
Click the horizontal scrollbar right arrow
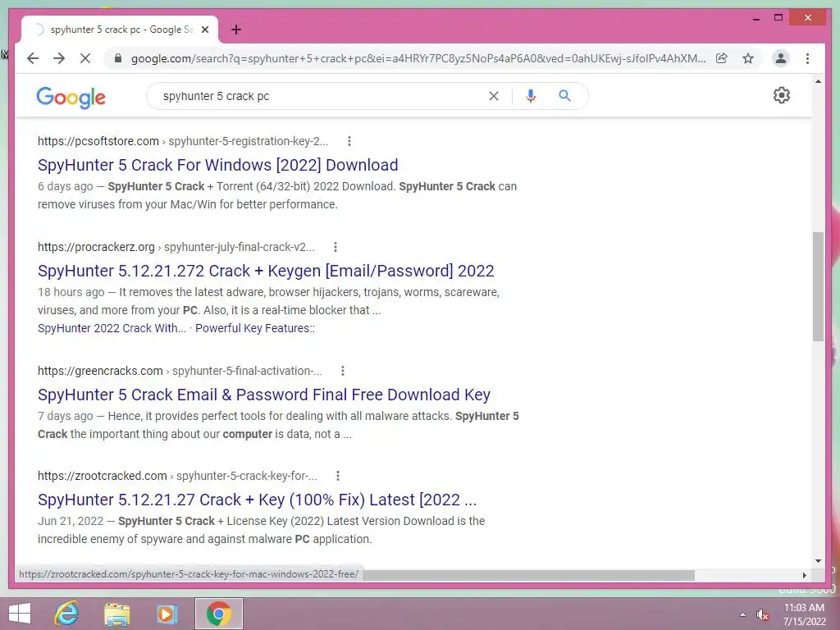pos(804,575)
